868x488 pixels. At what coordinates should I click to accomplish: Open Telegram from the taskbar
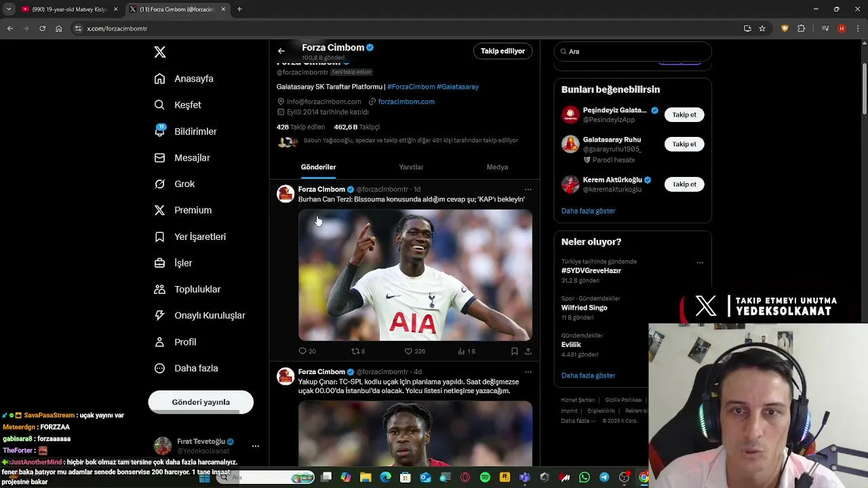click(604, 478)
